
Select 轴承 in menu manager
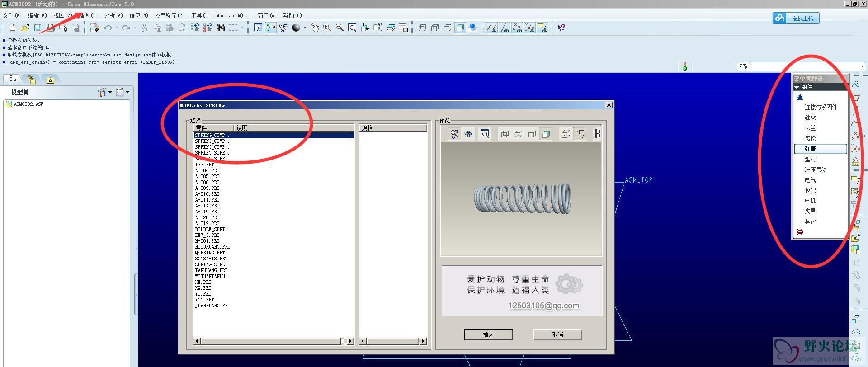(x=810, y=118)
